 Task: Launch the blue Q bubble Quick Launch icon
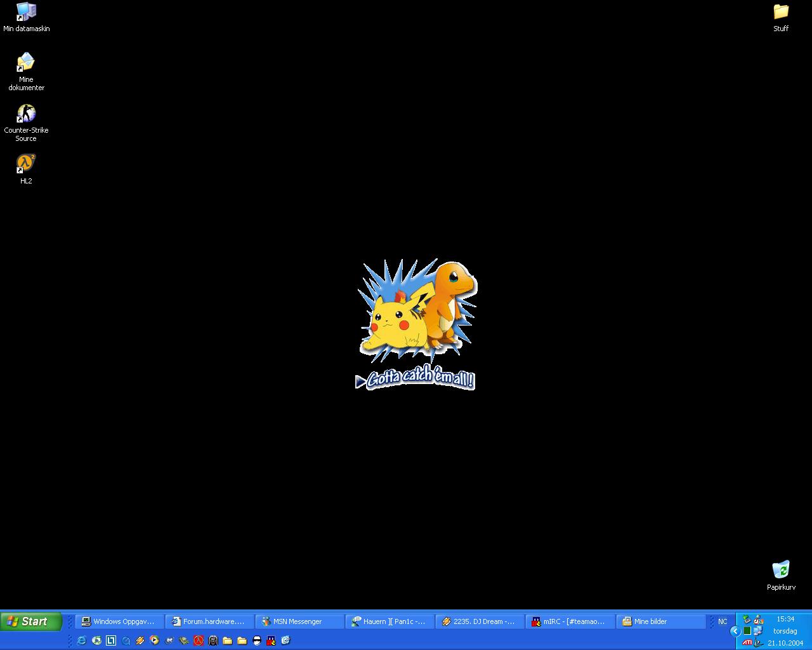[126, 640]
